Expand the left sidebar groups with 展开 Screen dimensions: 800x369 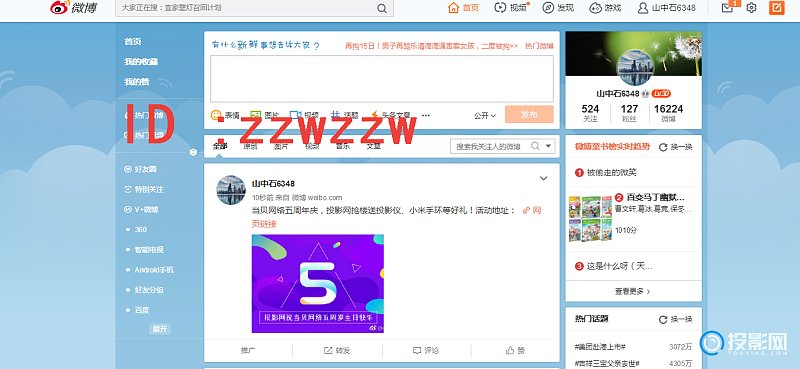click(160, 329)
